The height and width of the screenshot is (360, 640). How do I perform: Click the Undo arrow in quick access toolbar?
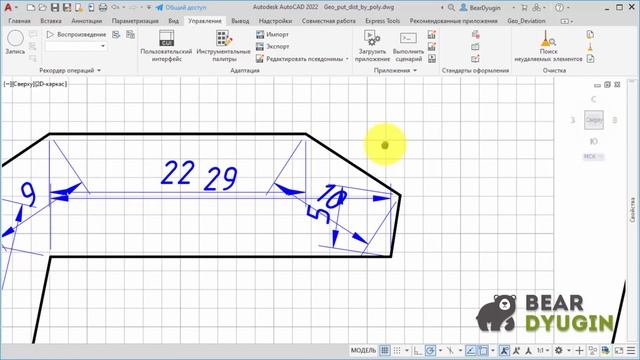pos(116,7)
